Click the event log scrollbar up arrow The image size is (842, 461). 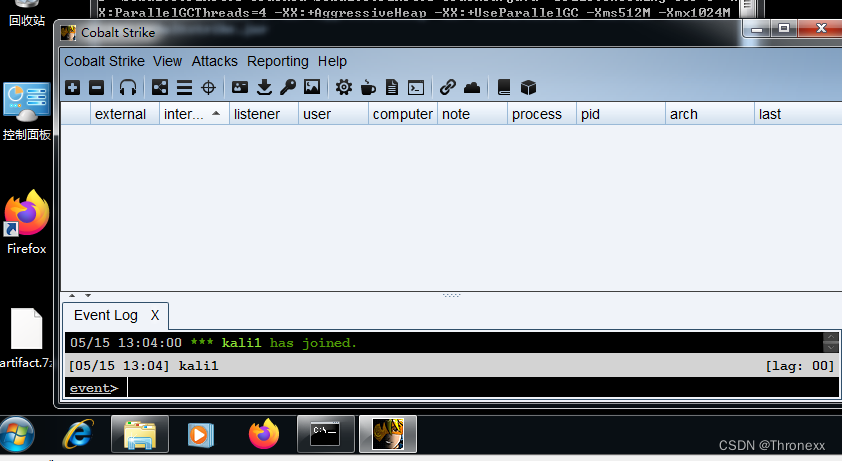coord(831,337)
